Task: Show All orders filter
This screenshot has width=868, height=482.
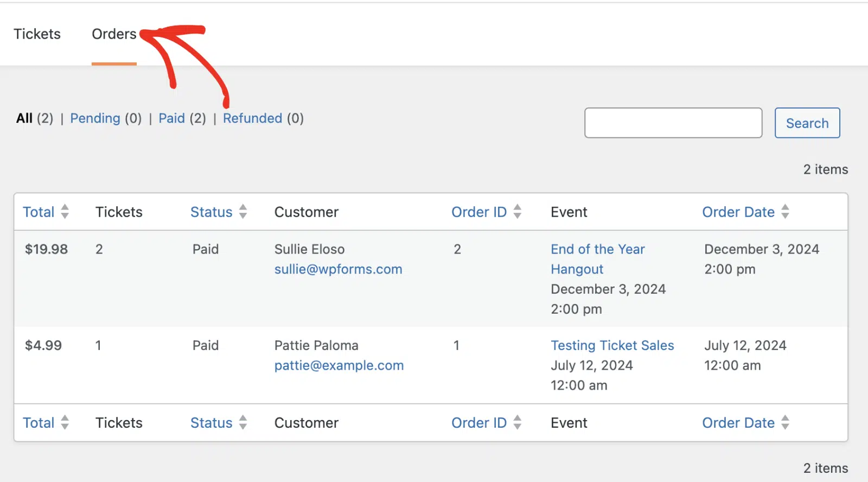Action: coord(24,118)
